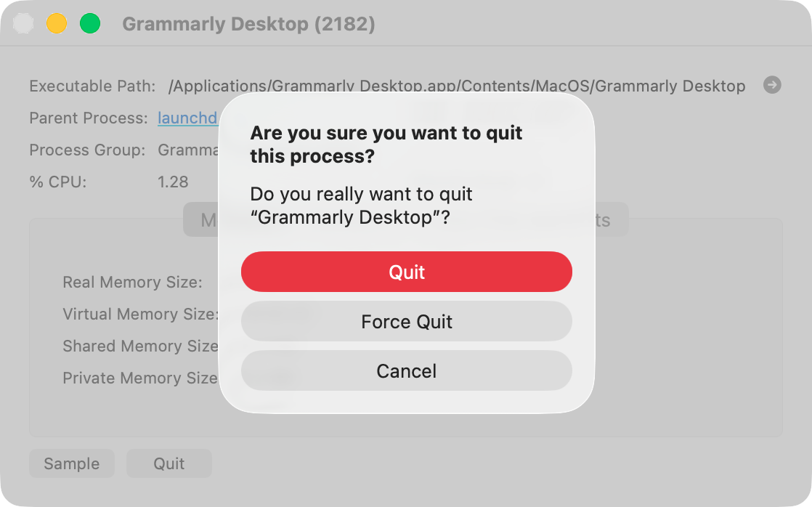
Task: Click the green zoom window button
Action: [90, 23]
